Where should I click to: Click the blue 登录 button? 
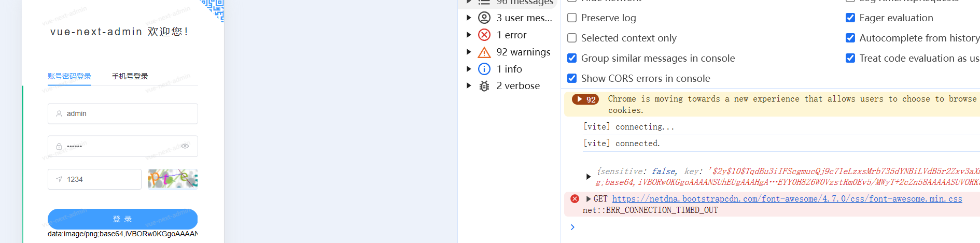[122, 219]
